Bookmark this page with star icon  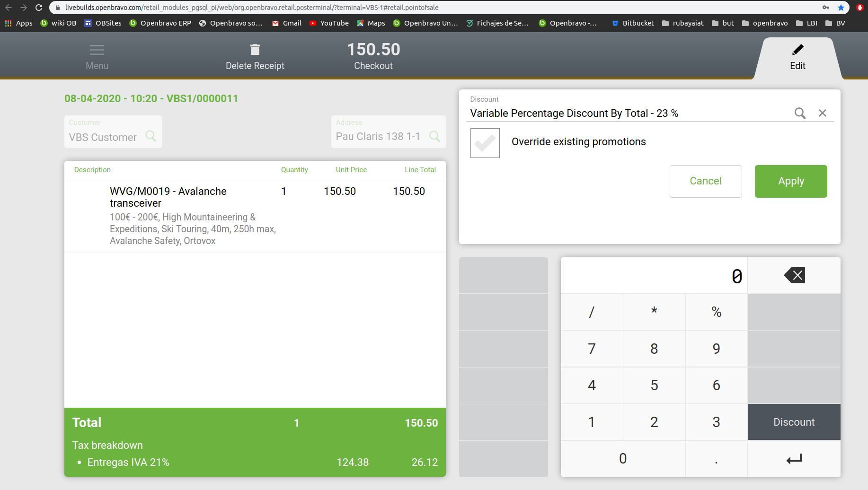coord(841,8)
